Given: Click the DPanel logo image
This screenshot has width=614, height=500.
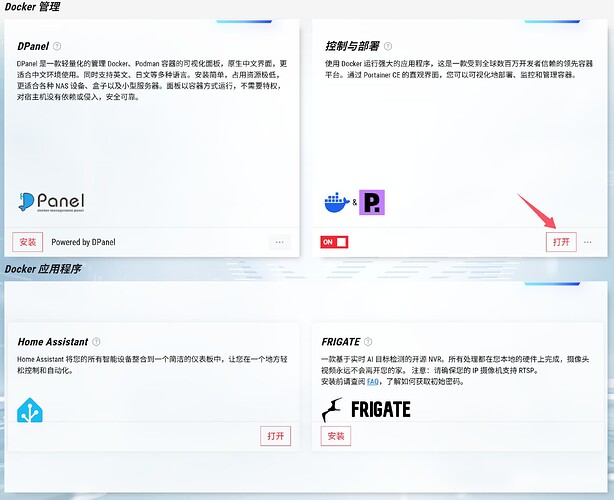Looking at the screenshot, I should pyautogui.click(x=51, y=202).
